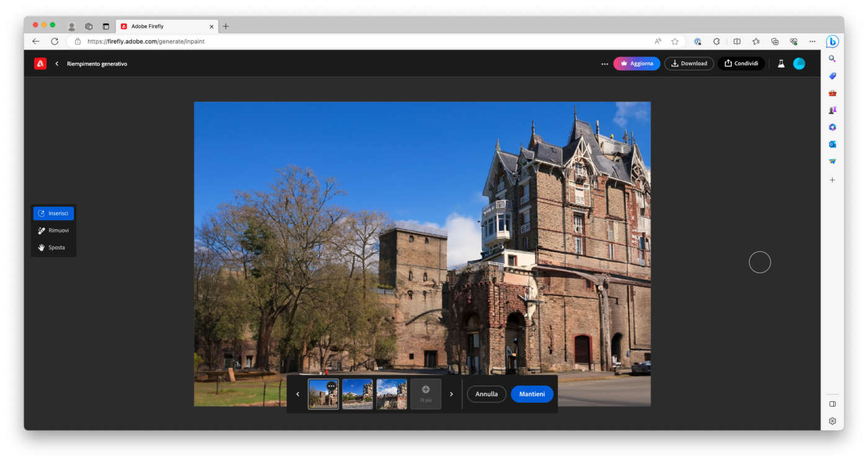The width and height of the screenshot is (868, 462).
Task: Select the Inserisci tool
Action: pos(53,213)
